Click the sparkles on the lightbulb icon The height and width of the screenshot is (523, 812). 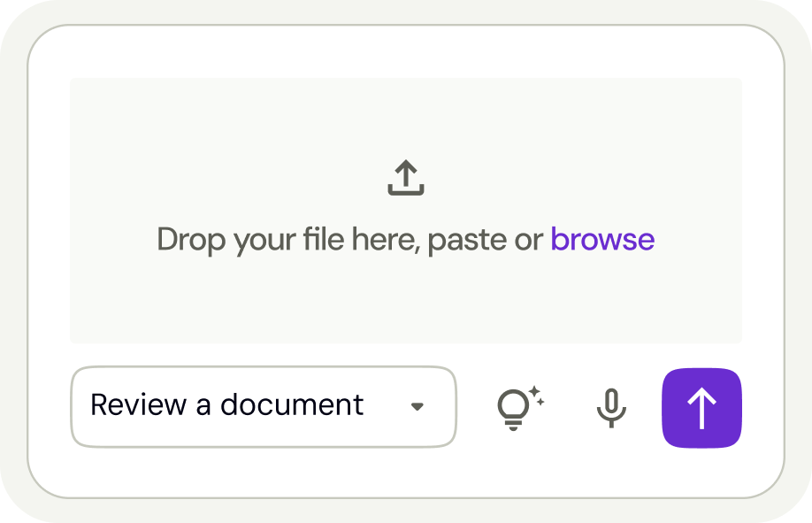click(x=535, y=395)
